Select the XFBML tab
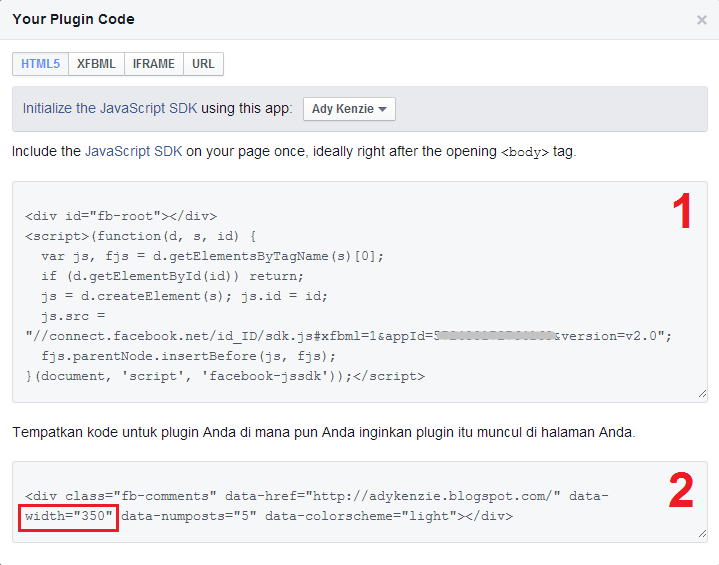 click(96, 64)
